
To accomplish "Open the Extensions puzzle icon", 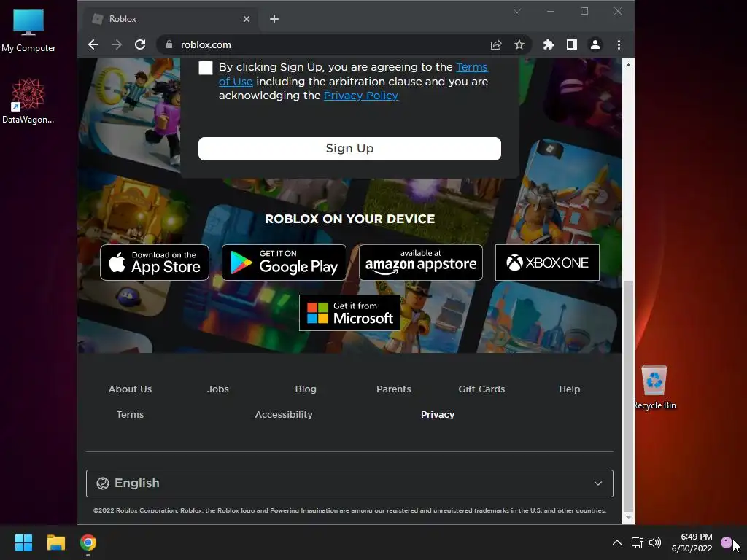I will coord(549,44).
